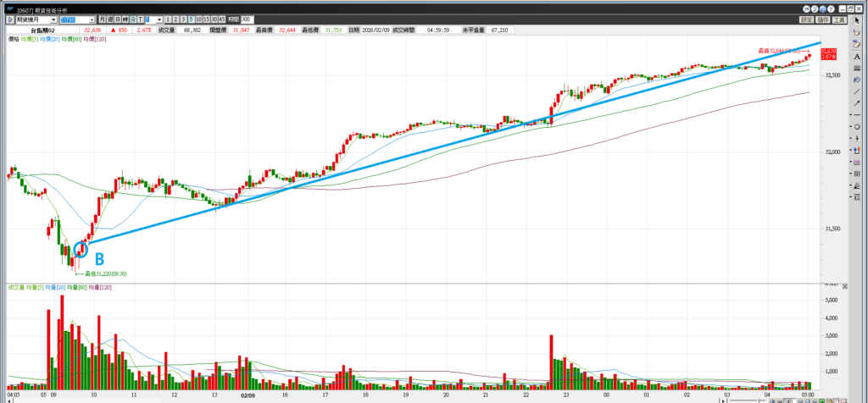Select the 45-minute interval button
Image resolution: width=868 pixels, height=403 pixels.
(x=221, y=19)
